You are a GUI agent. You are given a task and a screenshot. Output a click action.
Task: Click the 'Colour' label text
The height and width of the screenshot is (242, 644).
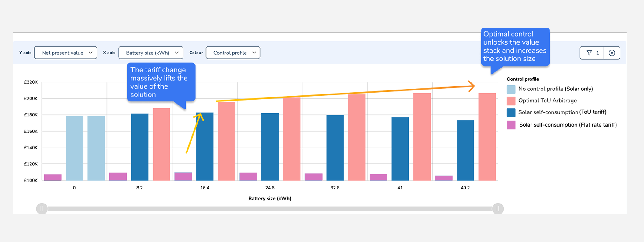196,53
